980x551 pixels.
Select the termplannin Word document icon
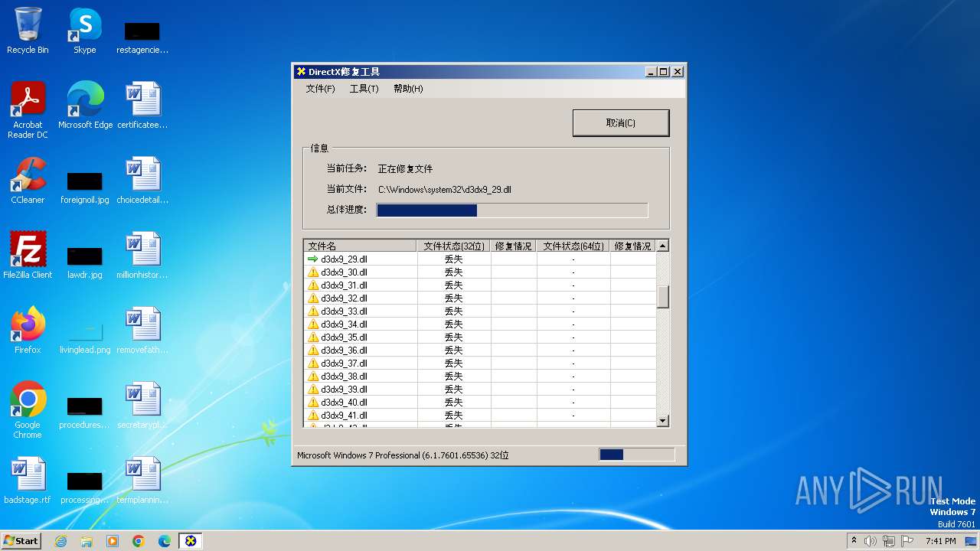pos(142,481)
